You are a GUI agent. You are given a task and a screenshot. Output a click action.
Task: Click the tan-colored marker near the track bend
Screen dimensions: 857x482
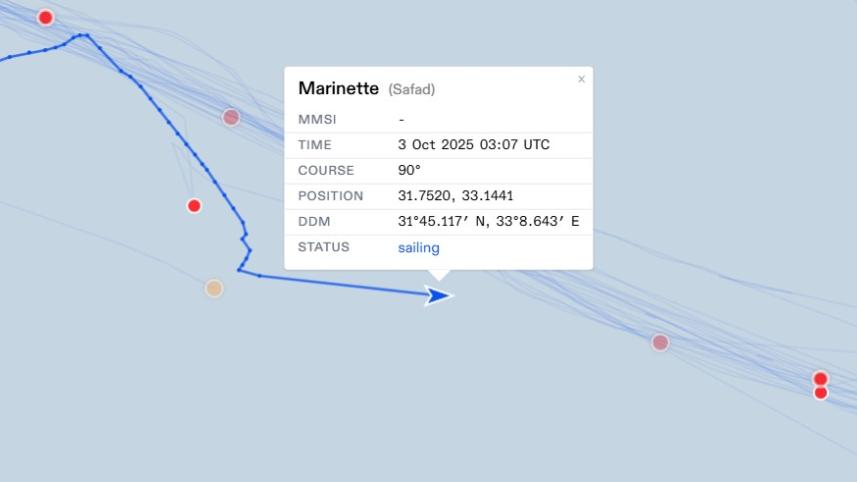pyautogui.click(x=214, y=288)
